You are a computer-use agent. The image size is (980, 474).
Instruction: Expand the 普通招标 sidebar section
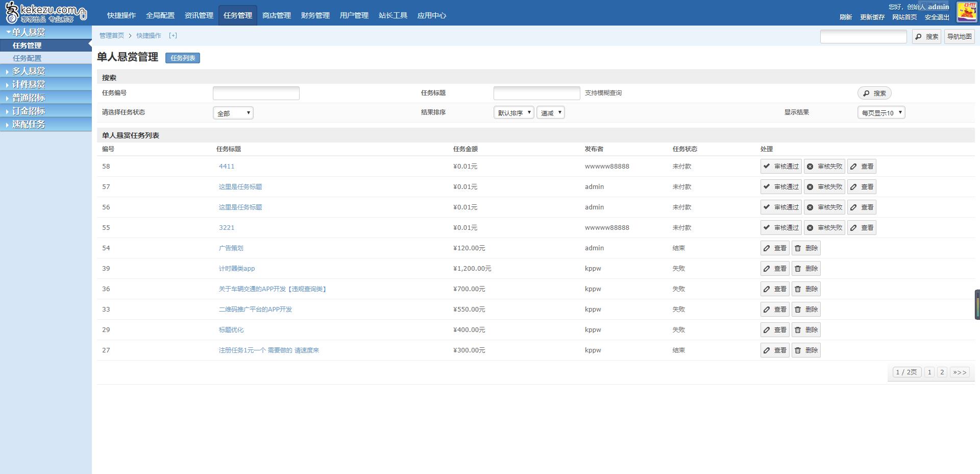point(46,98)
